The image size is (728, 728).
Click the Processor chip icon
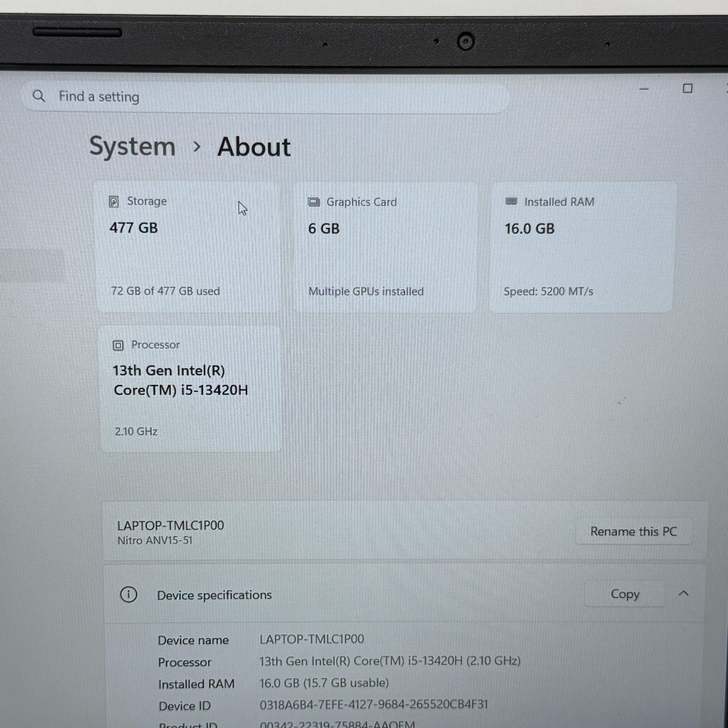click(118, 345)
